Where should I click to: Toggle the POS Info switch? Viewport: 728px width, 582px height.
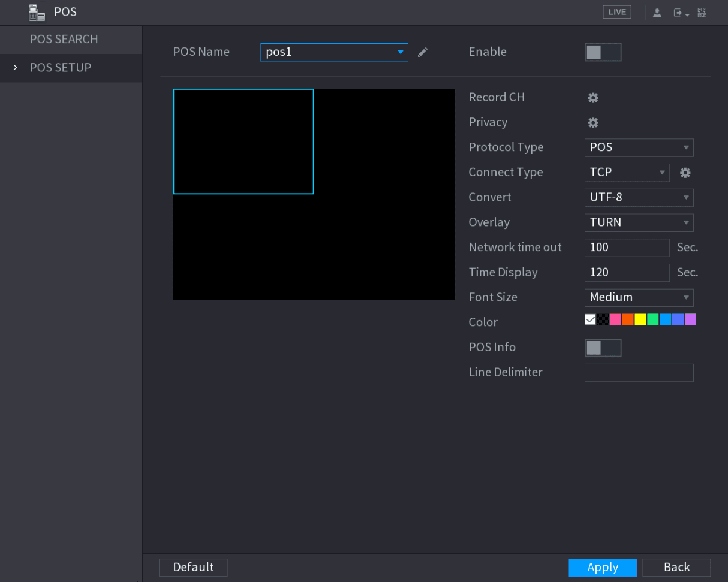click(x=603, y=348)
